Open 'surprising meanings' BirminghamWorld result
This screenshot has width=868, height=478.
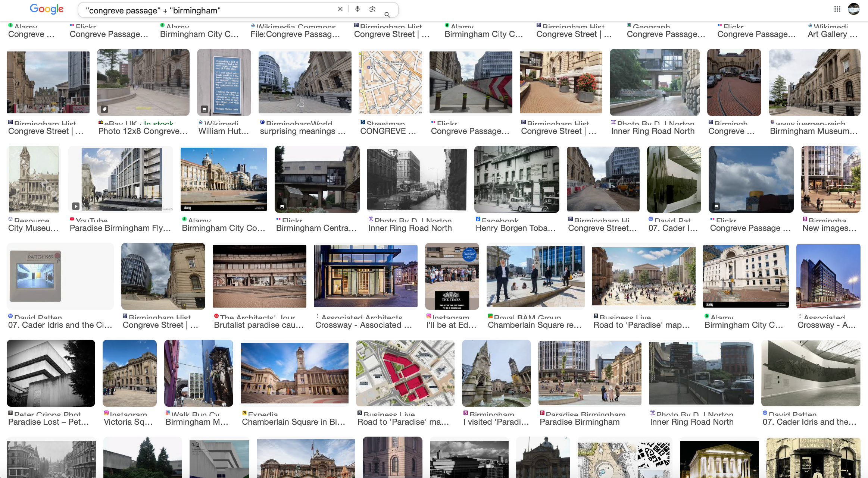point(302,131)
